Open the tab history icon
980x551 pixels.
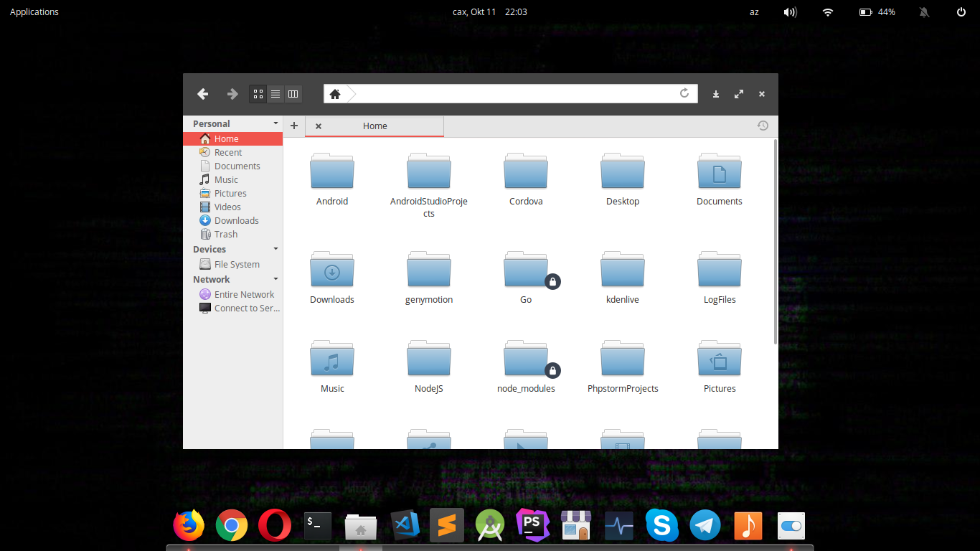pos(763,126)
